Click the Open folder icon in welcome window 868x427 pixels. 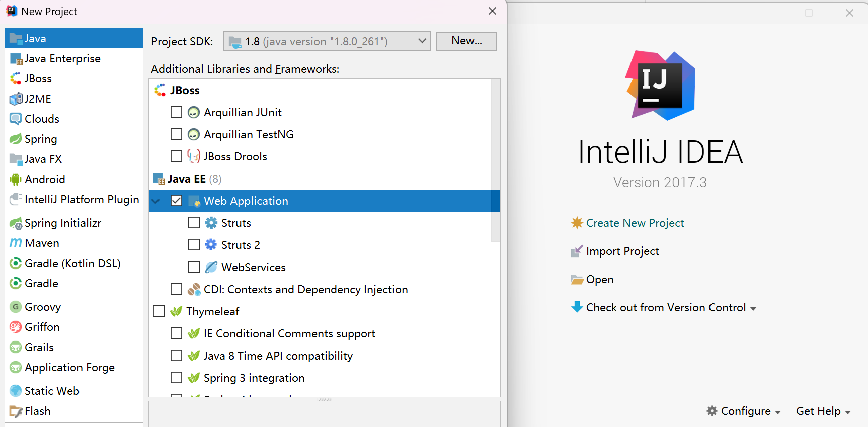(577, 279)
